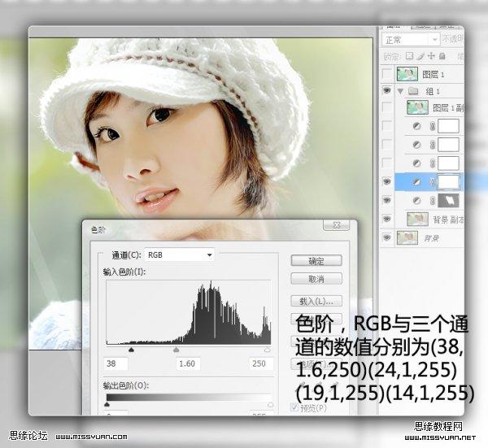Open the 正常 blend mode dropdown

tap(411, 38)
